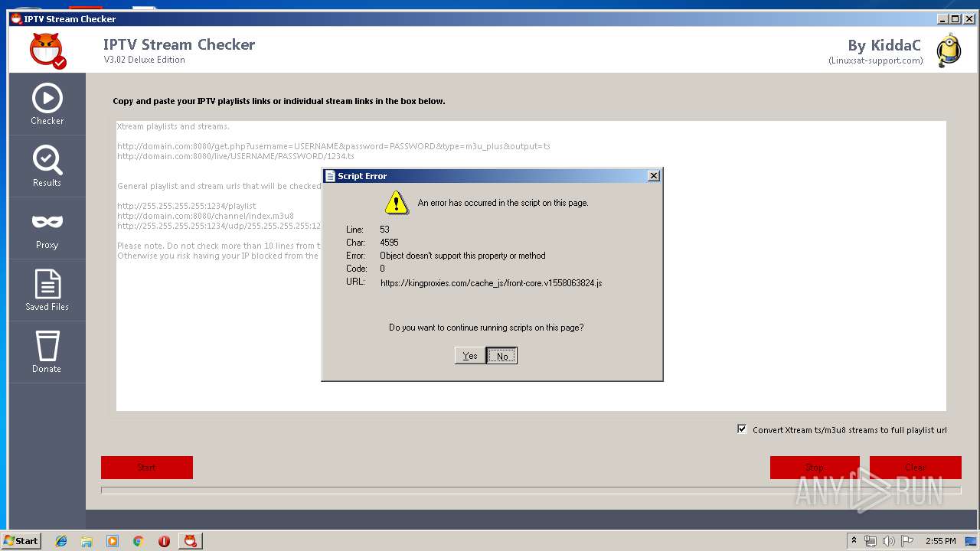Open the Saved Files section
980x551 pixels.
[47, 291]
